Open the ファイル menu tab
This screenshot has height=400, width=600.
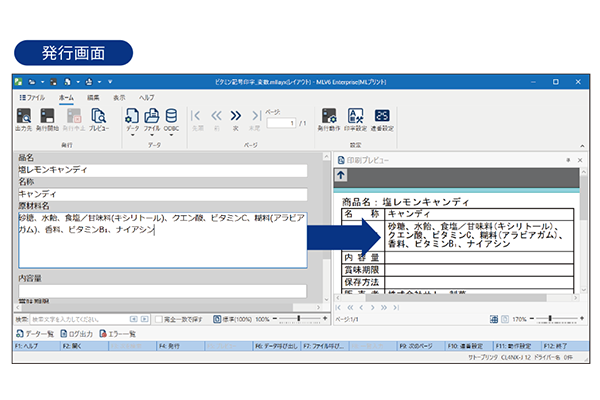click(x=31, y=97)
